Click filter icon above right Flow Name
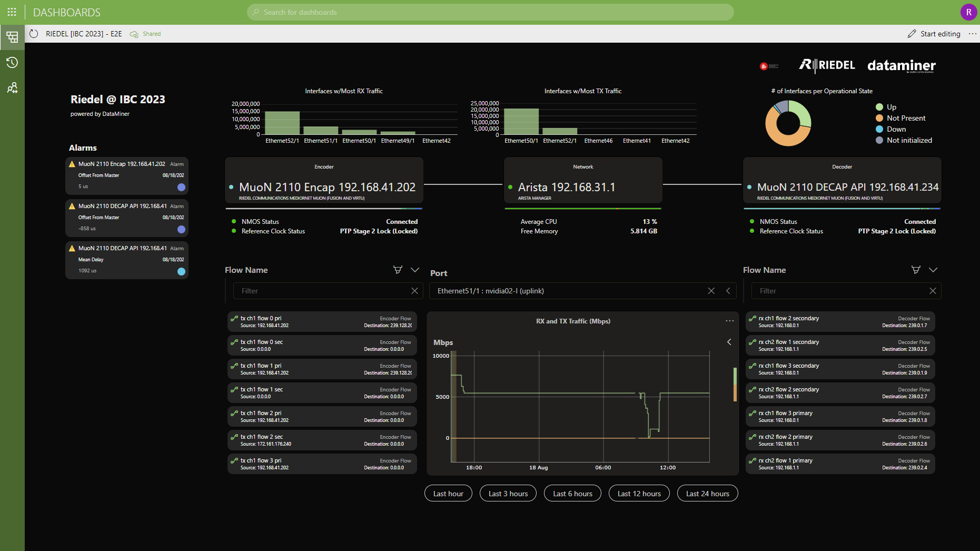The height and width of the screenshot is (551, 980). pos(916,270)
